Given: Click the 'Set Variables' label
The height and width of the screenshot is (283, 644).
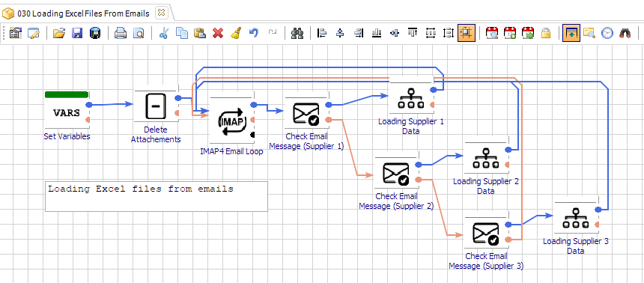Looking at the screenshot, I should [x=67, y=136].
